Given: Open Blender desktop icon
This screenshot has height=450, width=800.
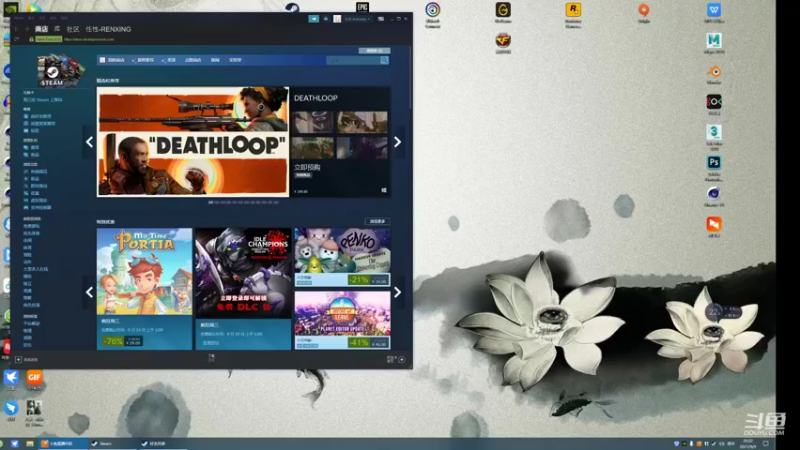Looking at the screenshot, I should point(714,74).
